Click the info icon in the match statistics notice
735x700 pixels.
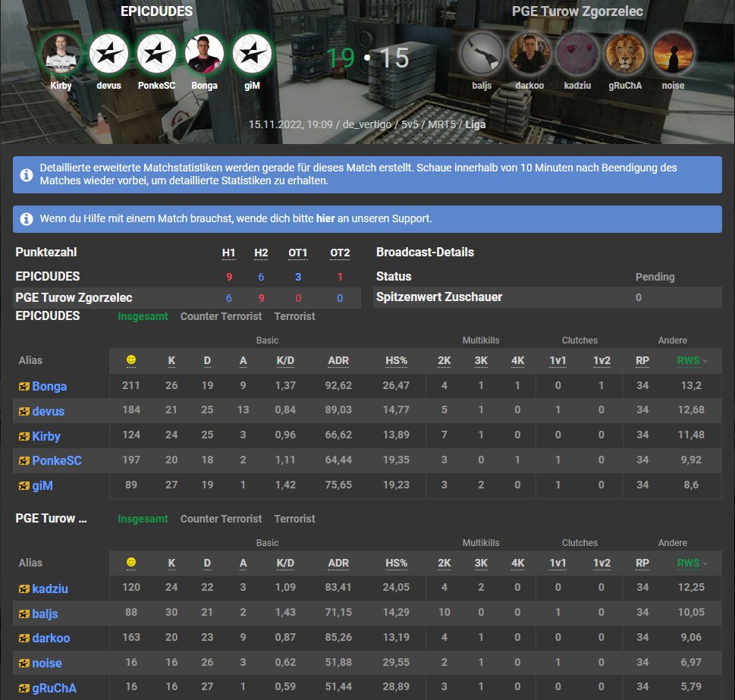pyautogui.click(x=27, y=174)
